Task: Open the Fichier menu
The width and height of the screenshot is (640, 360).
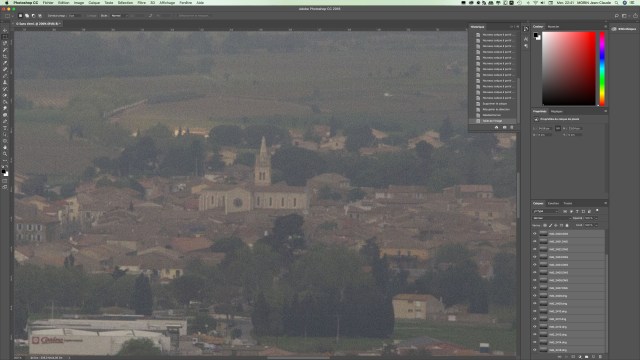Action: [48, 2]
